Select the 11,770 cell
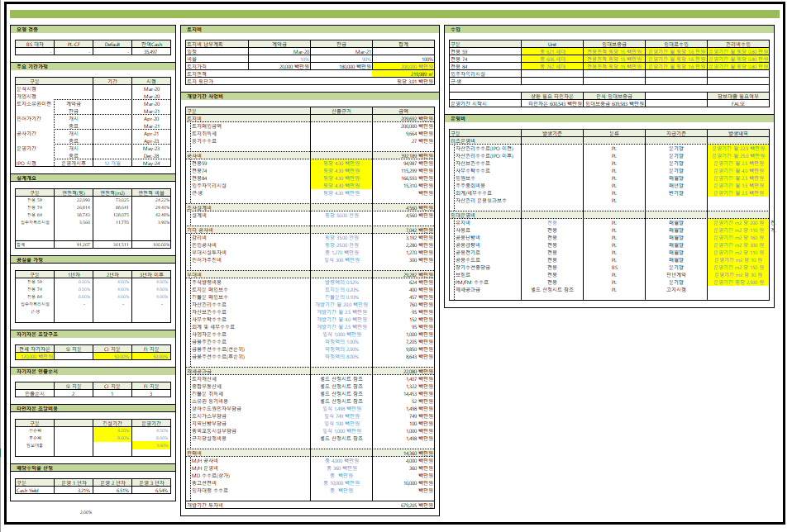792x532 pixels. (112, 222)
